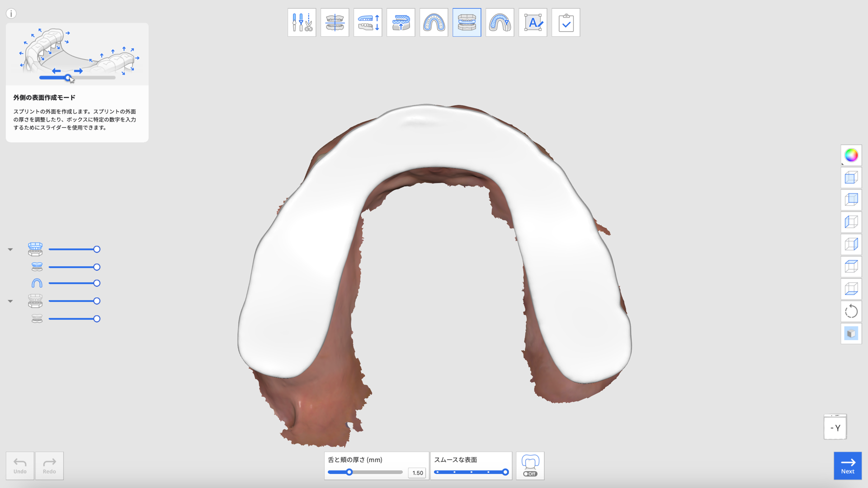
Task: Select the jaw height adjustment tool
Action: tap(368, 22)
